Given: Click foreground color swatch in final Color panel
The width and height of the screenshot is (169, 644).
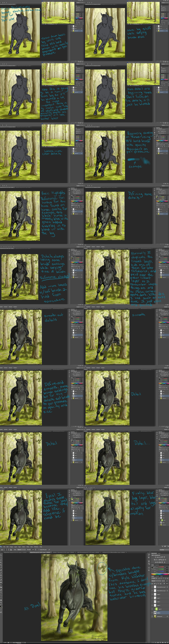Looking at the screenshot, I should (152, 568).
